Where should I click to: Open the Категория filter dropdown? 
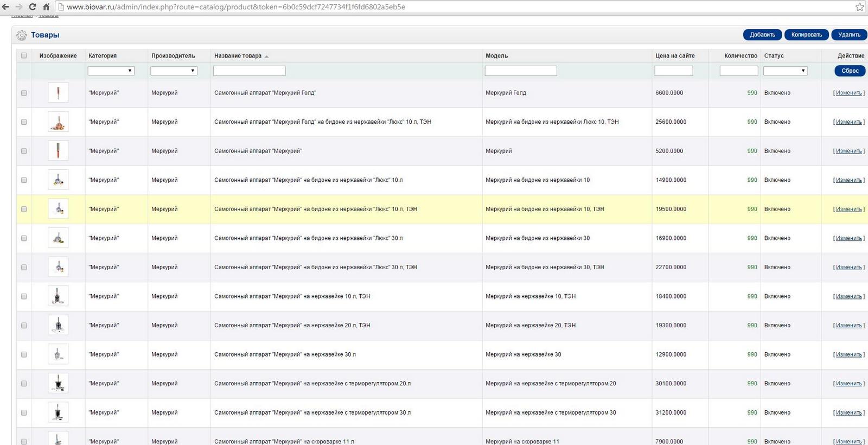point(111,71)
